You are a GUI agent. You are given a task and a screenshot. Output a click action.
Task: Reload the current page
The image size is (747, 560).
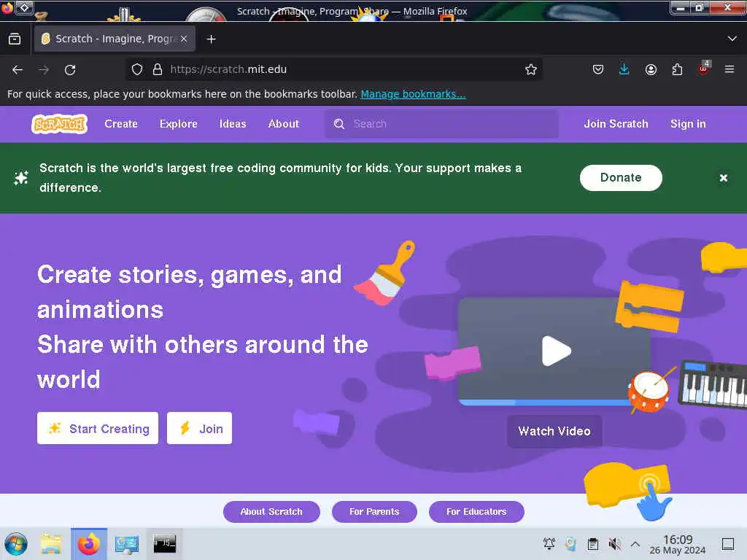coord(70,70)
